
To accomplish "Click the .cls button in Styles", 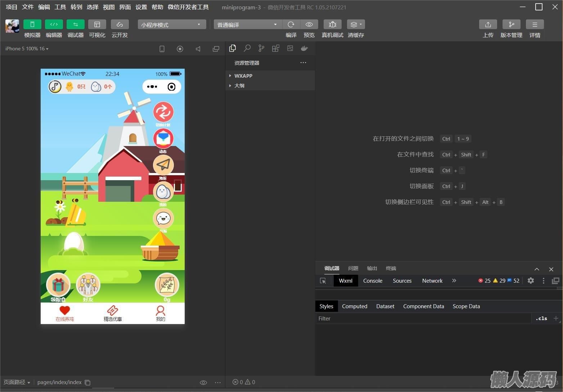I will tap(541, 318).
